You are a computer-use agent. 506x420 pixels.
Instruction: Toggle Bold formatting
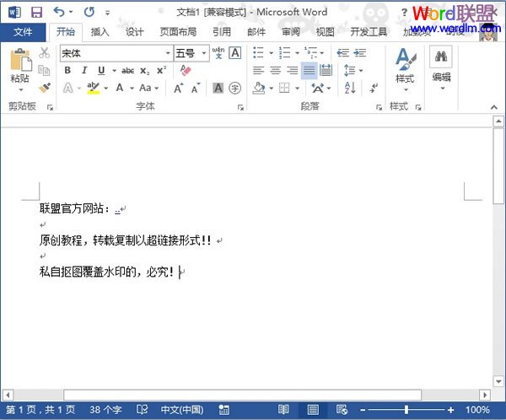67,70
